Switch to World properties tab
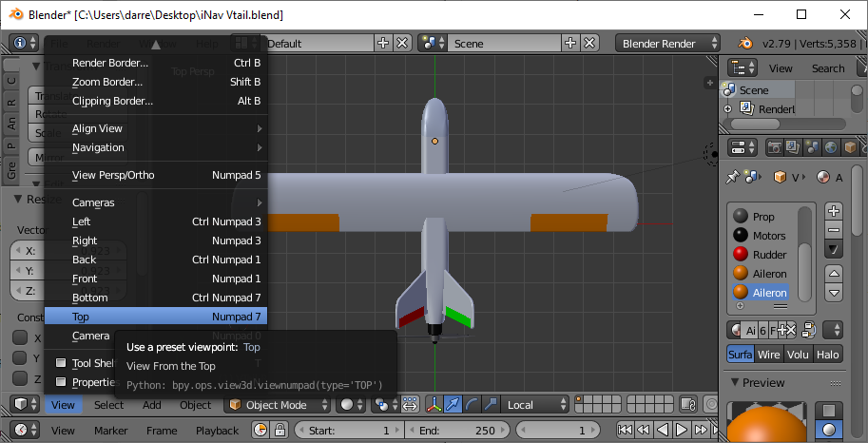The image size is (868, 443). coord(831,147)
